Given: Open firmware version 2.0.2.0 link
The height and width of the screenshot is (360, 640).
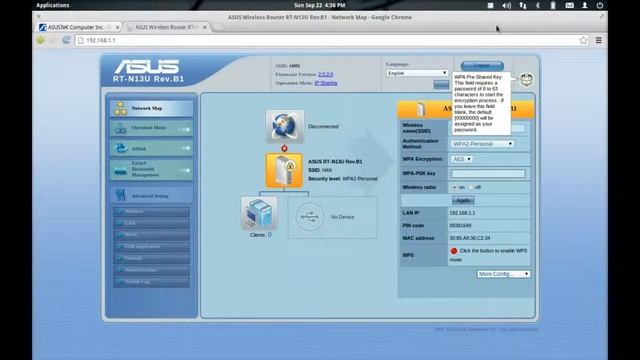Looking at the screenshot, I should [x=326, y=74].
